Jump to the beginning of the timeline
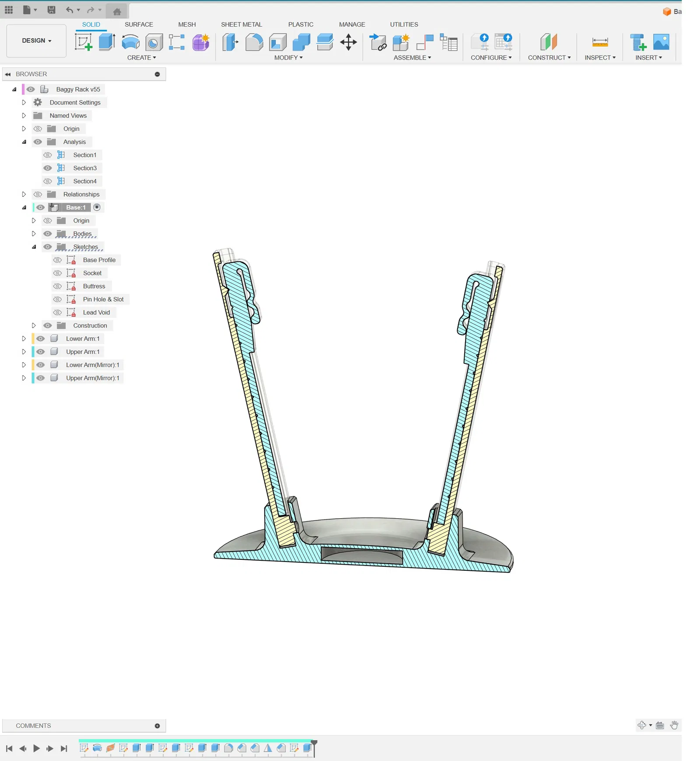 (x=9, y=748)
